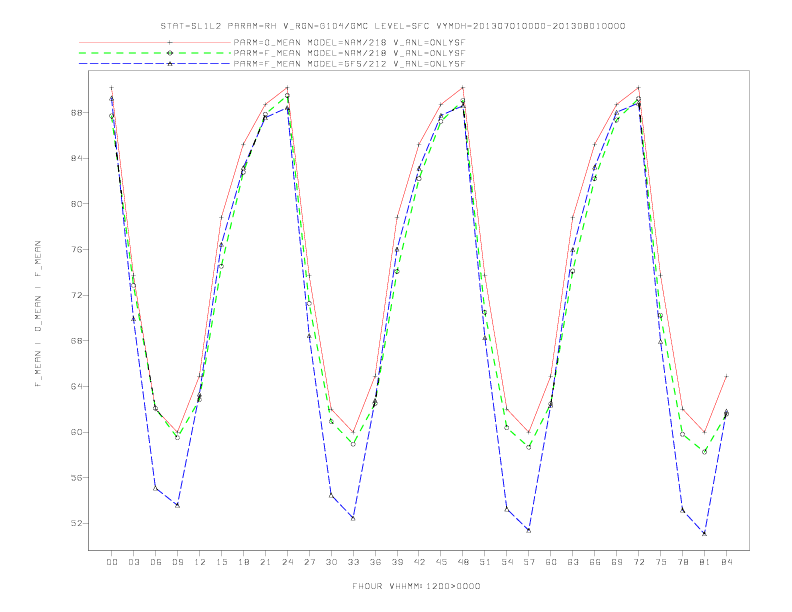Click x-axis tick label 66
The width and height of the screenshot is (792, 612).
tap(595, 562)
